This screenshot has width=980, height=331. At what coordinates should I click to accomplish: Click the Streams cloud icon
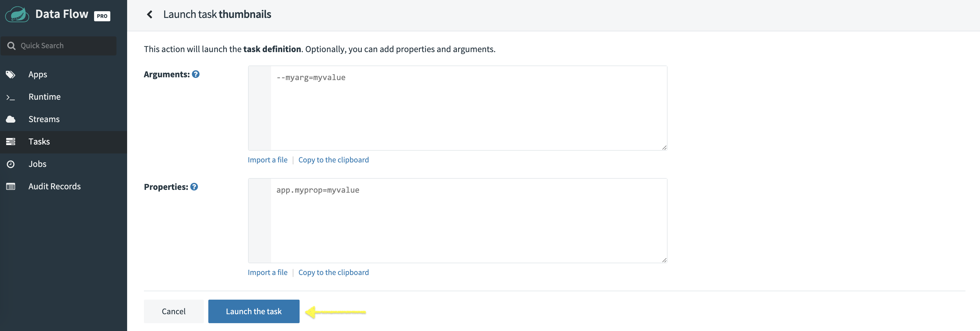pyautogui.click(x=11, y=120)
